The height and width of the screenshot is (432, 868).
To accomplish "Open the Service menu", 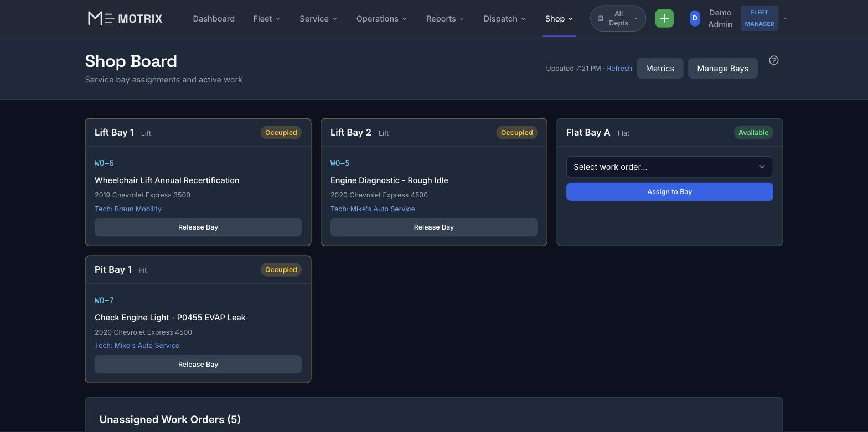I will tap(318, 18).
